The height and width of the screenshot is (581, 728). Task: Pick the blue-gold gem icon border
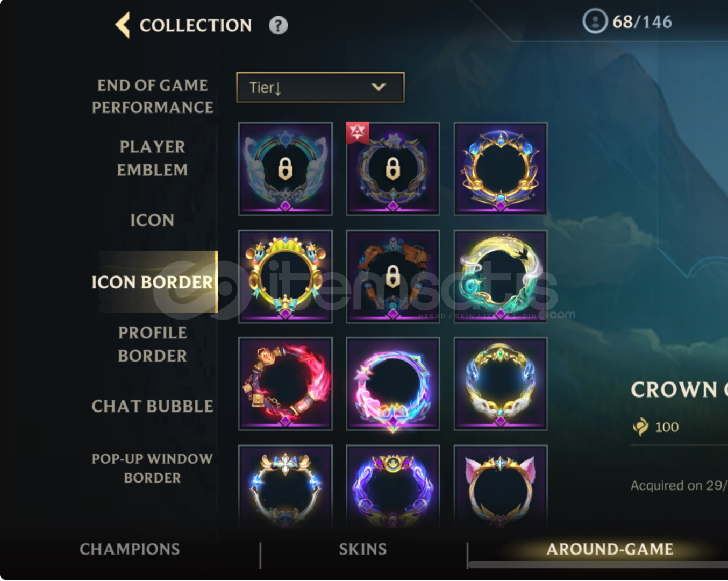tap(501, 168)
